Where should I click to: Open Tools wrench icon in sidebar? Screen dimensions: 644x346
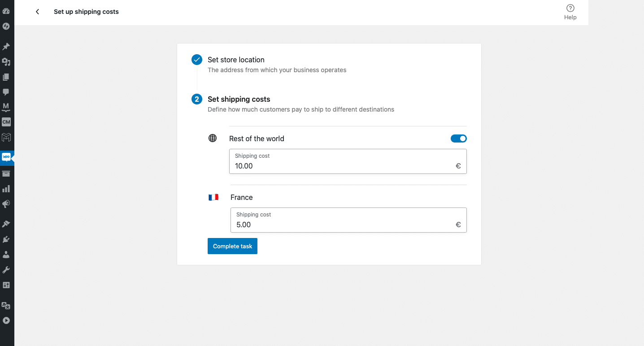(x=6, y=270)
